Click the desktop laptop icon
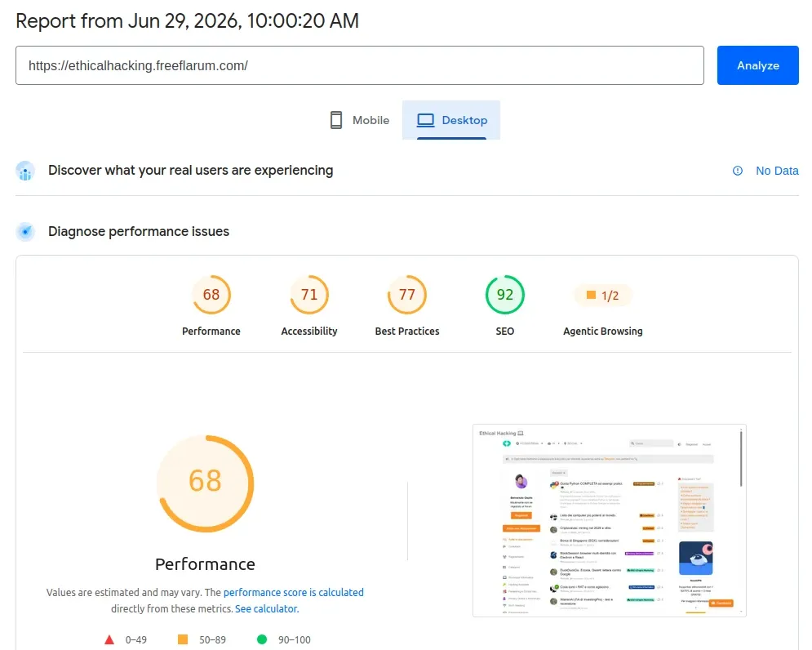 426,120
